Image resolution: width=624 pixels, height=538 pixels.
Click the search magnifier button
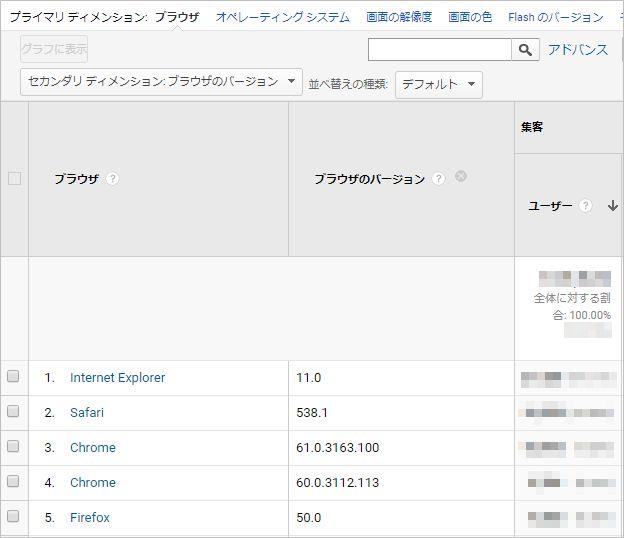point(525,50)
